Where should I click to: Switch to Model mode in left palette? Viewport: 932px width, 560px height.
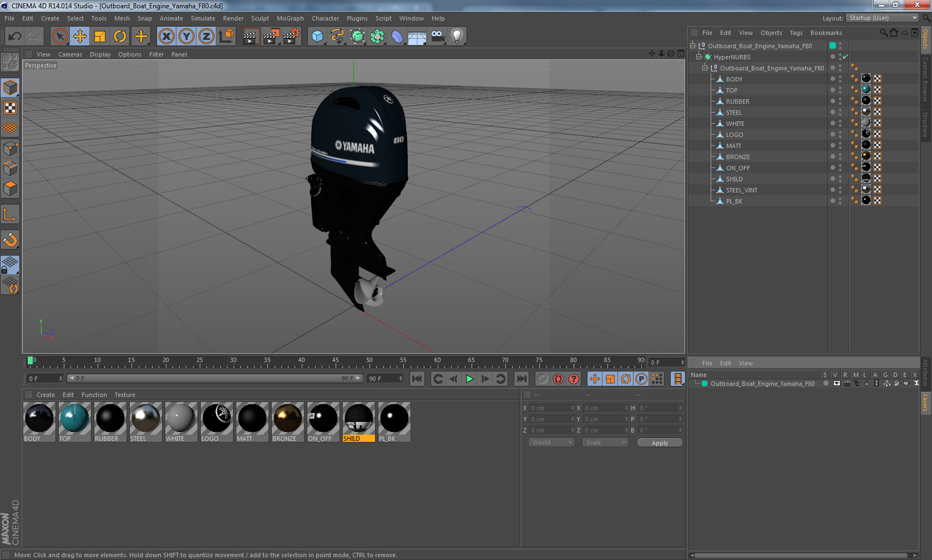tap(10, 88)
